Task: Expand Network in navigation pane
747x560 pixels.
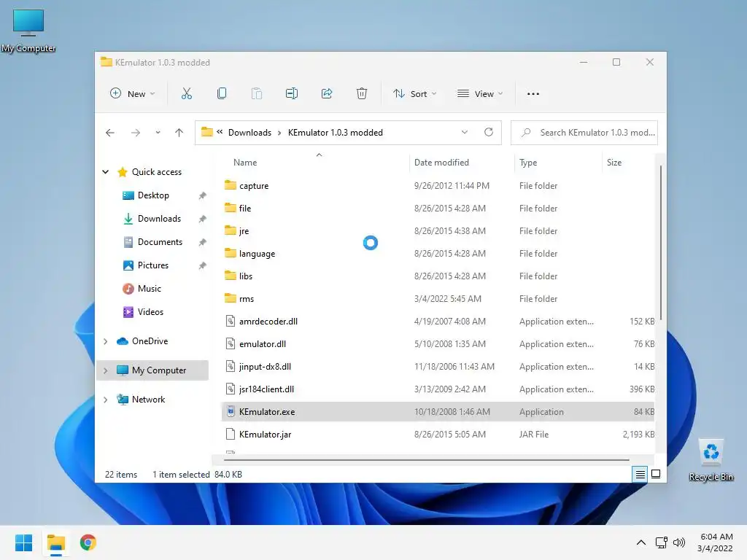Action: (x=106, y=400)
